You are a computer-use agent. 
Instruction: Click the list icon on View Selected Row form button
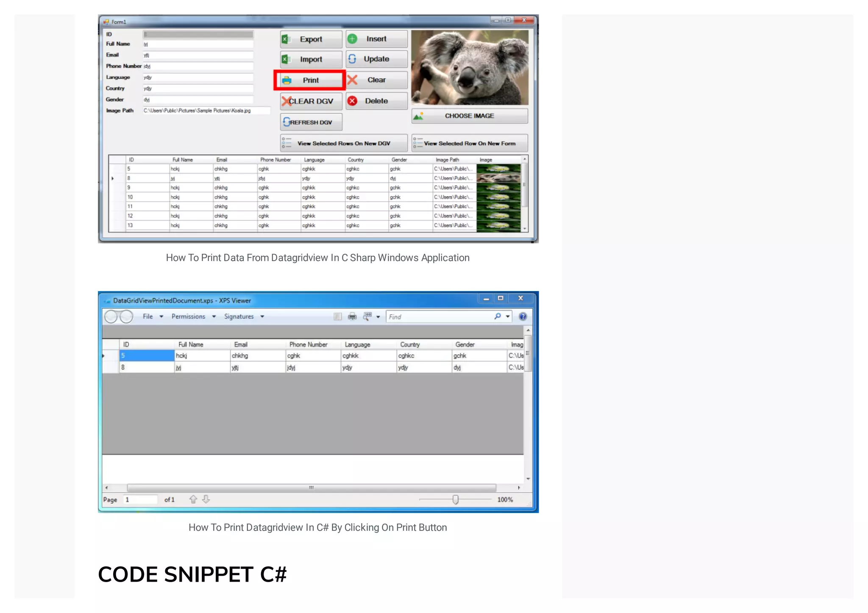[417, 143]
